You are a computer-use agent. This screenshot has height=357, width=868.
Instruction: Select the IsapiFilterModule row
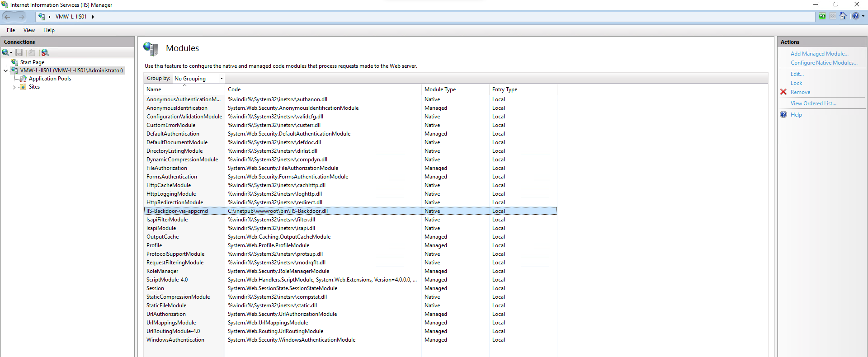(350, 220)
